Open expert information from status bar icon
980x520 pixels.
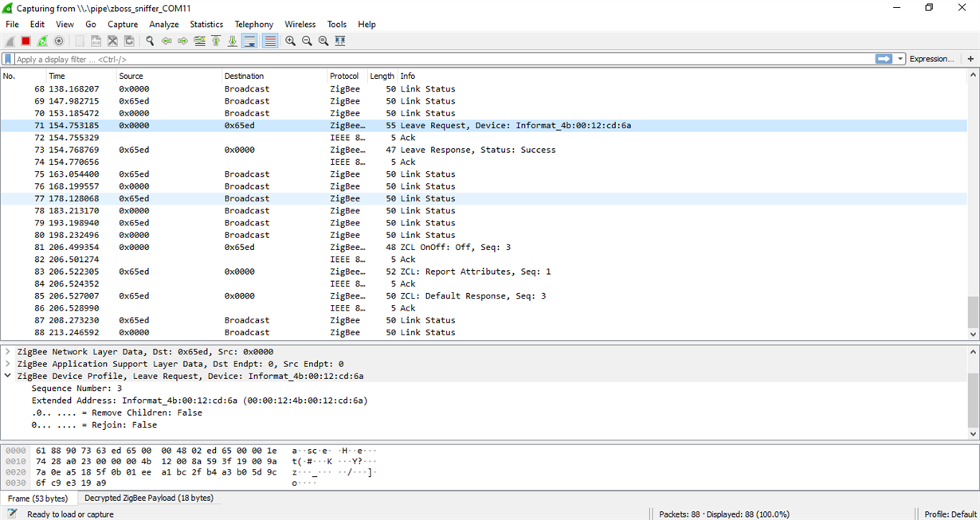pyautogui.click(x=12, y=514)
